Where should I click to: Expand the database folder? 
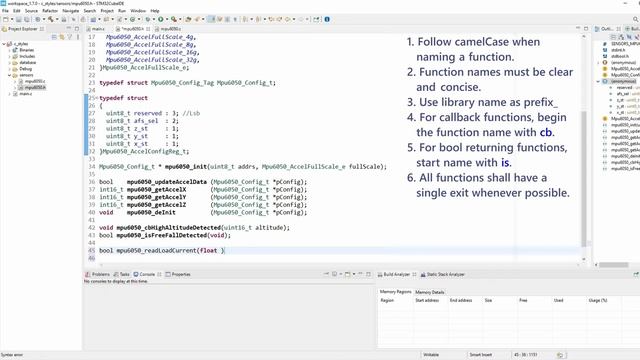coord(9,62)
